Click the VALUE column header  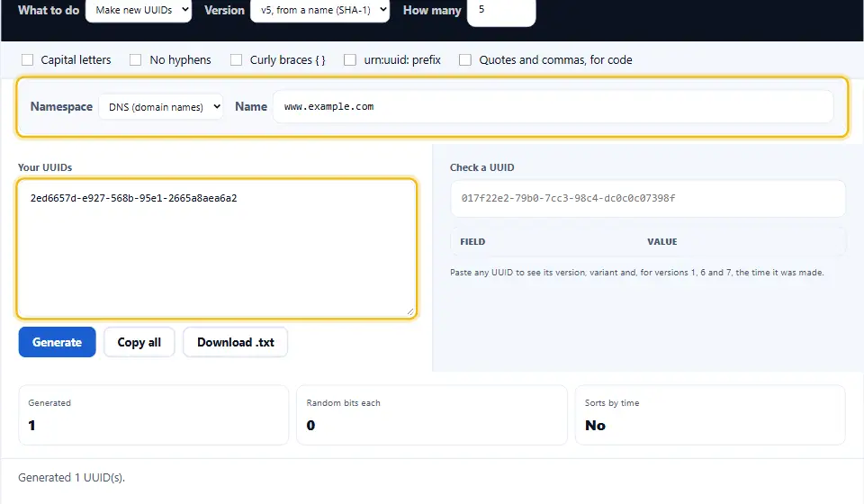point(662,242)
